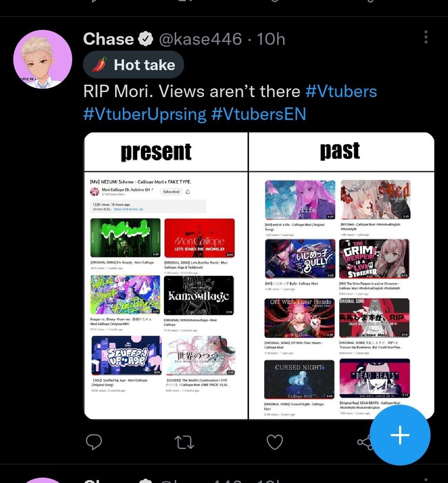Image resolution: width=448 pixels, height=483 pixels.
Task: Like the tweet with heart icon
Action: (x=275, y=442)
